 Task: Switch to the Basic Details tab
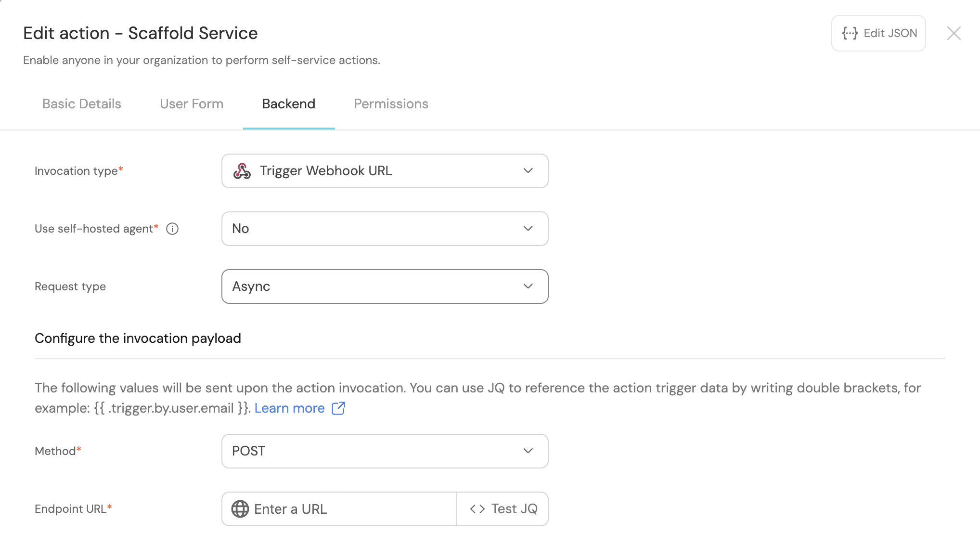pyautogui.click(x=82, y=104)
